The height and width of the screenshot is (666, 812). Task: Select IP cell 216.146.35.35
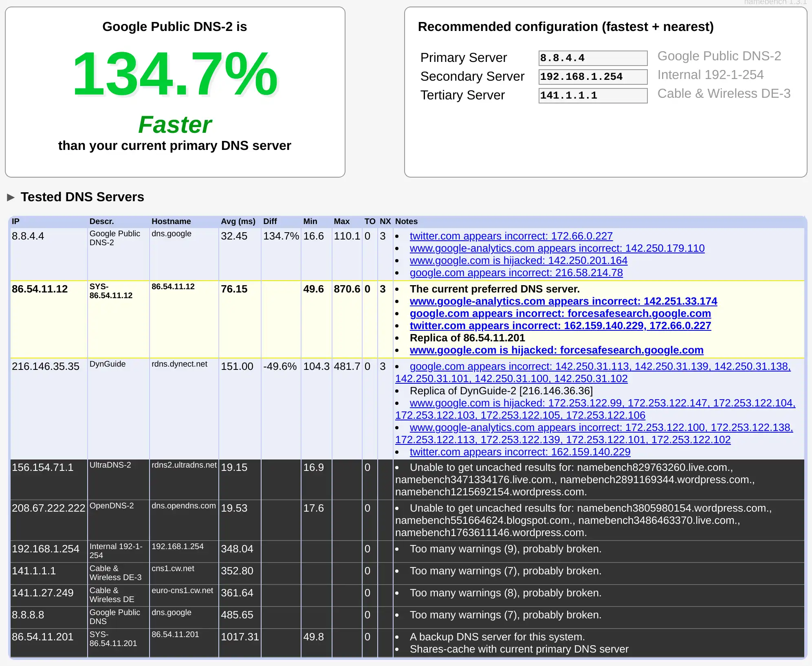[x=45, y=367]
